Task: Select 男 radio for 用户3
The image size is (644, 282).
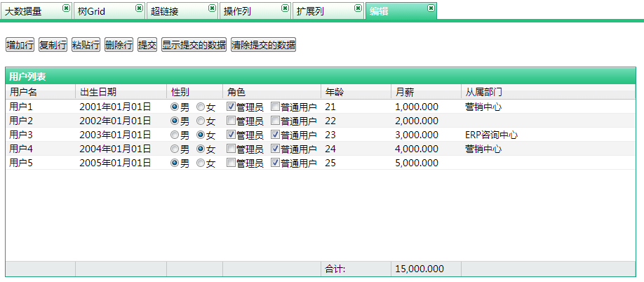Action: (175, 135)
